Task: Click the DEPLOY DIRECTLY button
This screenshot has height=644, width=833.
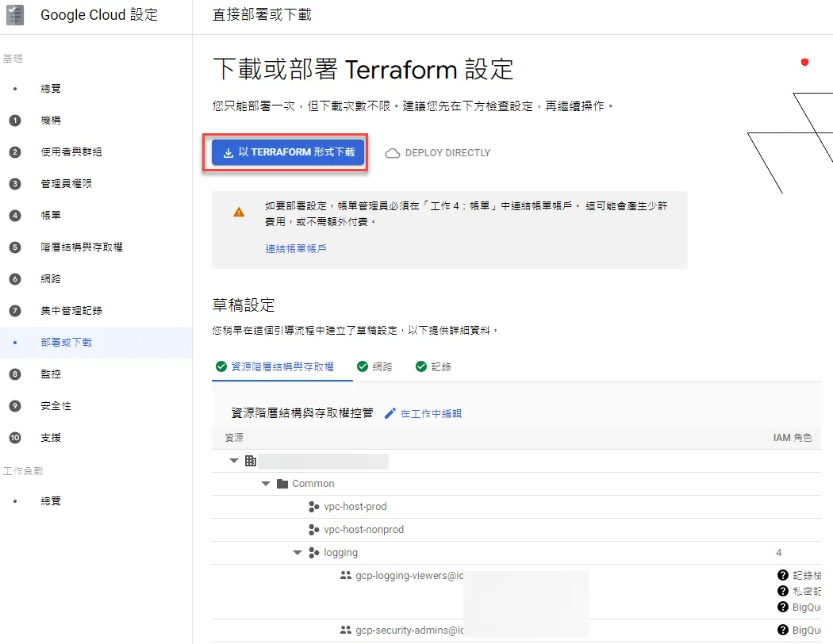Action: pos(438,153)
